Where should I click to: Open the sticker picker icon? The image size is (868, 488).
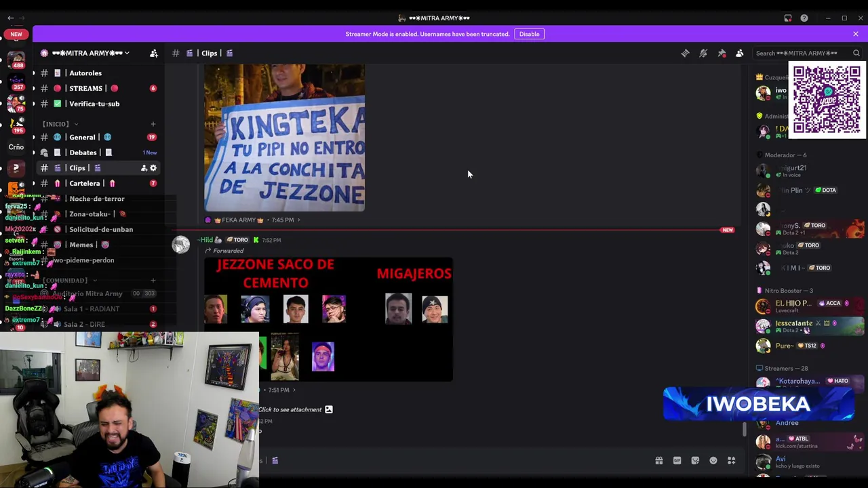(695, 461)
